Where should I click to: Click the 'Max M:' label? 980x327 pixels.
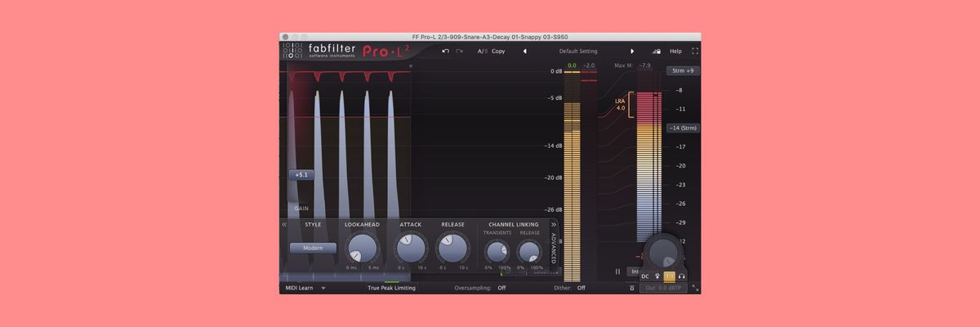coord(623,65)
